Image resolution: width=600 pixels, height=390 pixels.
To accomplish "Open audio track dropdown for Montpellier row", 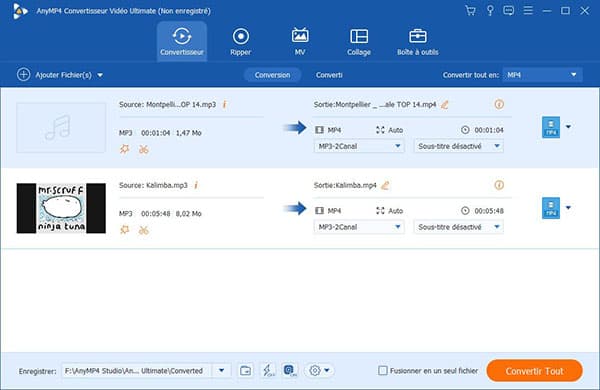I will [359, 146].
